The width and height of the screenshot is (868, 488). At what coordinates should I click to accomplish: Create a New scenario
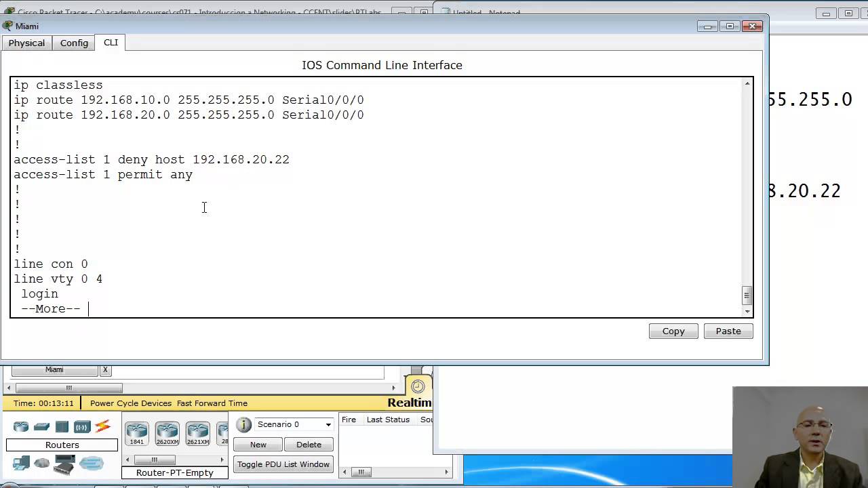(258, 445)
